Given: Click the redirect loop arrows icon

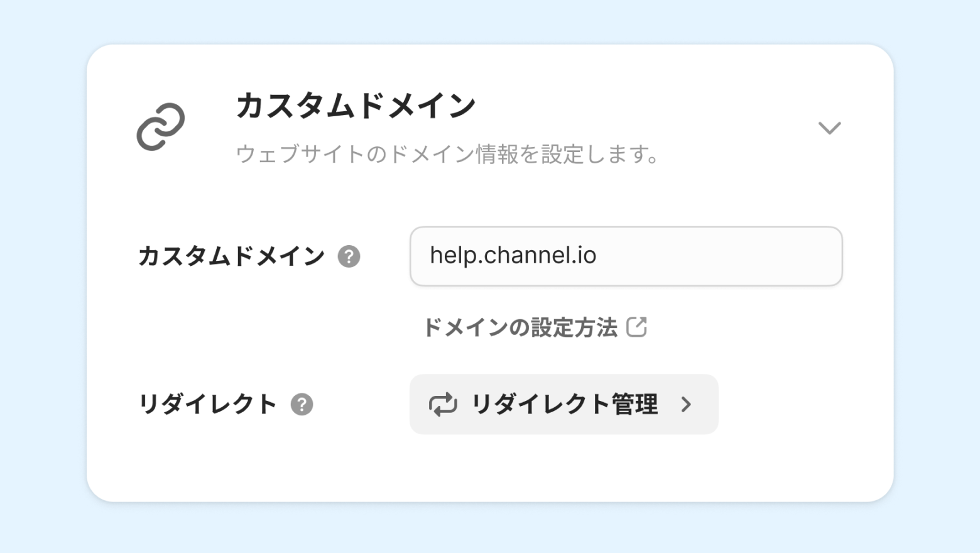Looking at the screenshot, I should point(443,404).
